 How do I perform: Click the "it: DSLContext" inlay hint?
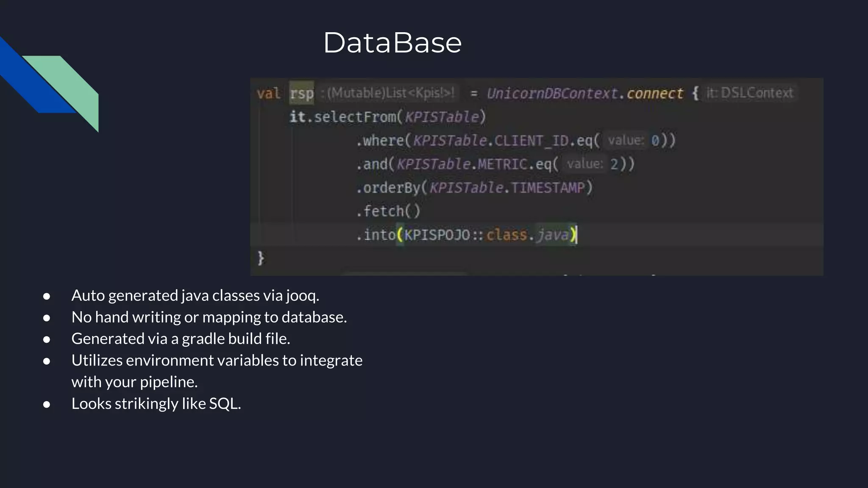coord(749,93)
